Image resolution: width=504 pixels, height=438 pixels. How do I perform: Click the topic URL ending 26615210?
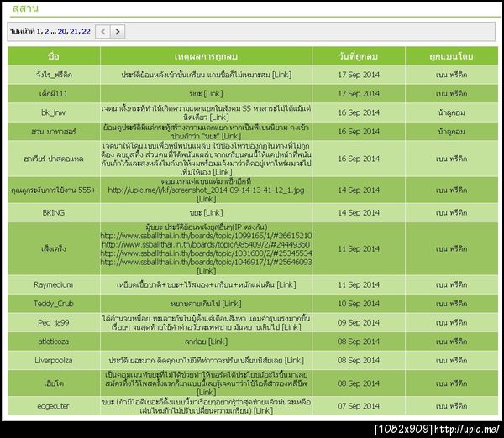pyautogui.click(x=206, y=236)
